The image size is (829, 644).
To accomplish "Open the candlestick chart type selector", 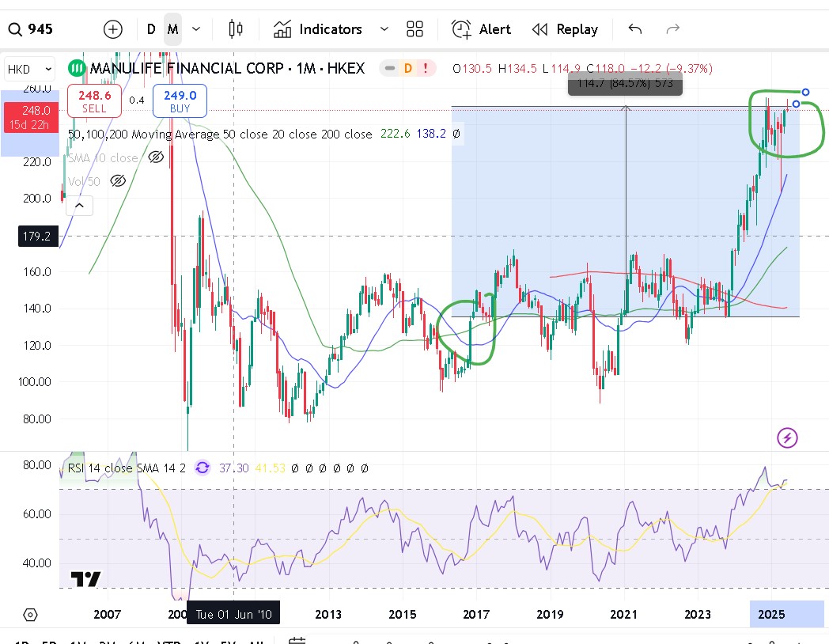I will click(236, 29).
